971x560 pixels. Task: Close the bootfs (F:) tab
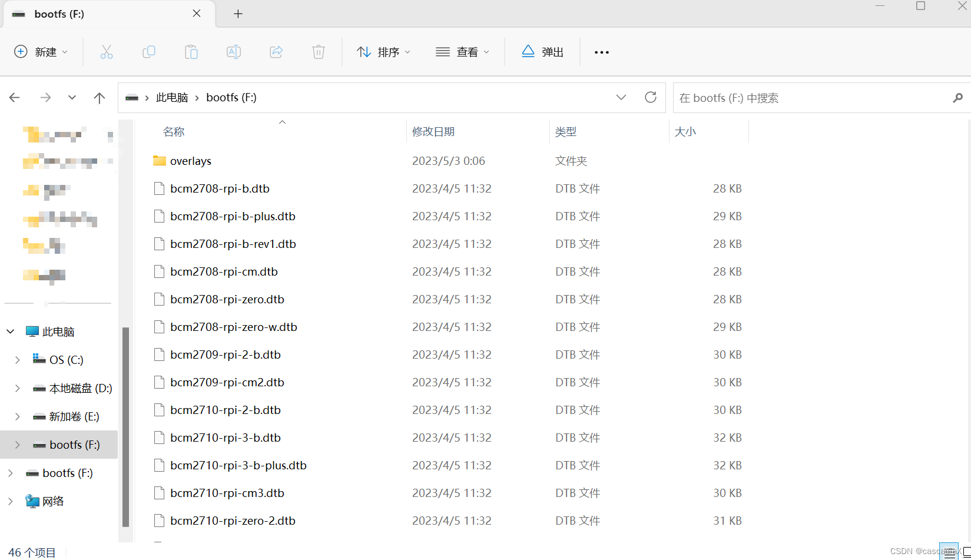[x=197, y=14]
